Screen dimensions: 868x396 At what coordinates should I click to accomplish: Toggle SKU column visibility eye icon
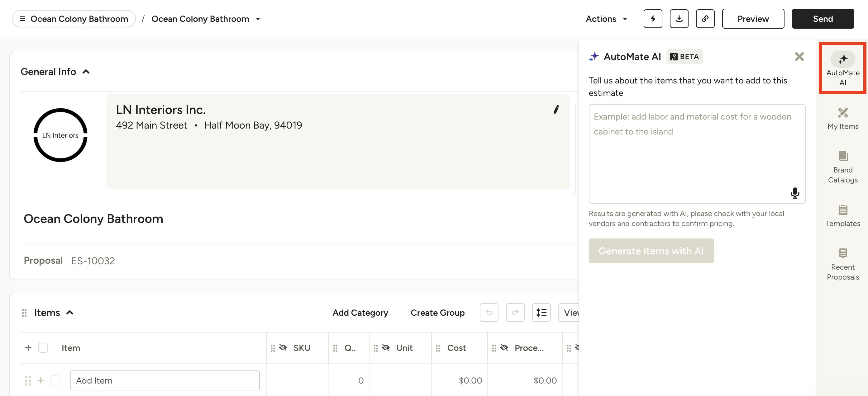pyautogui.click(x=283, y=347)
